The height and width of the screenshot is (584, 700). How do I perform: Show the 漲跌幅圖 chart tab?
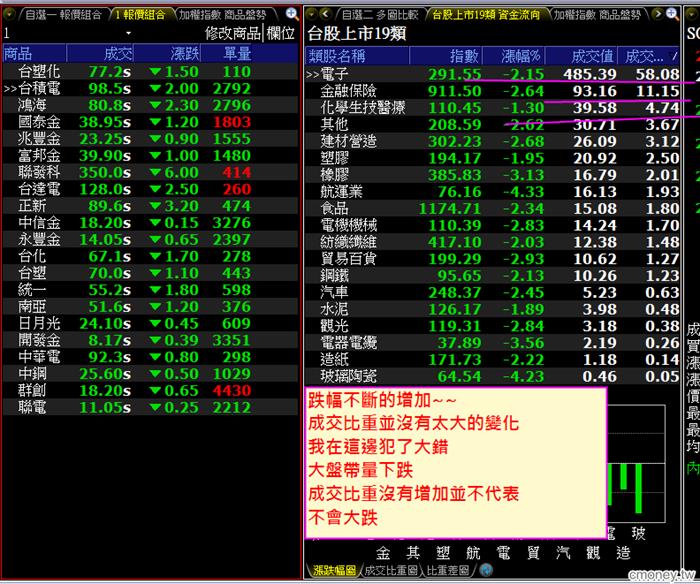click(x=334, y=570)
